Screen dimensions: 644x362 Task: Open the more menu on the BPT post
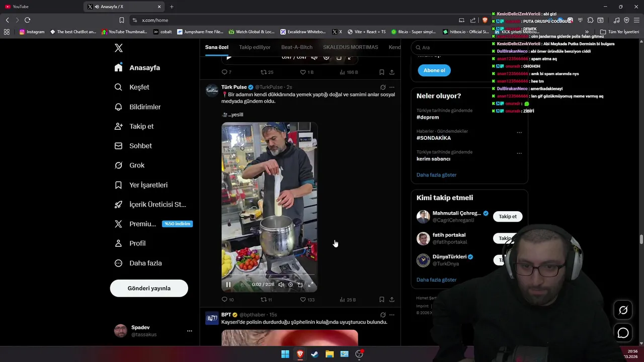392,315
